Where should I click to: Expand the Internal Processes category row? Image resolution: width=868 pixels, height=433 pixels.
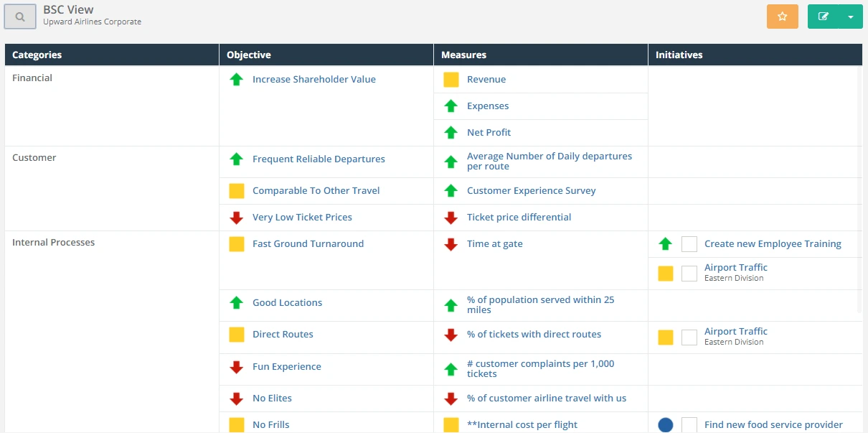[x=53, y=242]
